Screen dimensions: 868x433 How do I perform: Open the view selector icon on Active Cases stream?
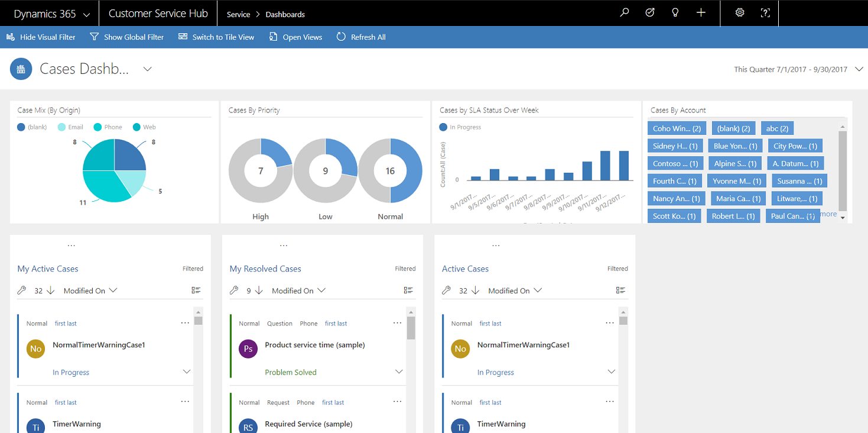pos(620,290)
